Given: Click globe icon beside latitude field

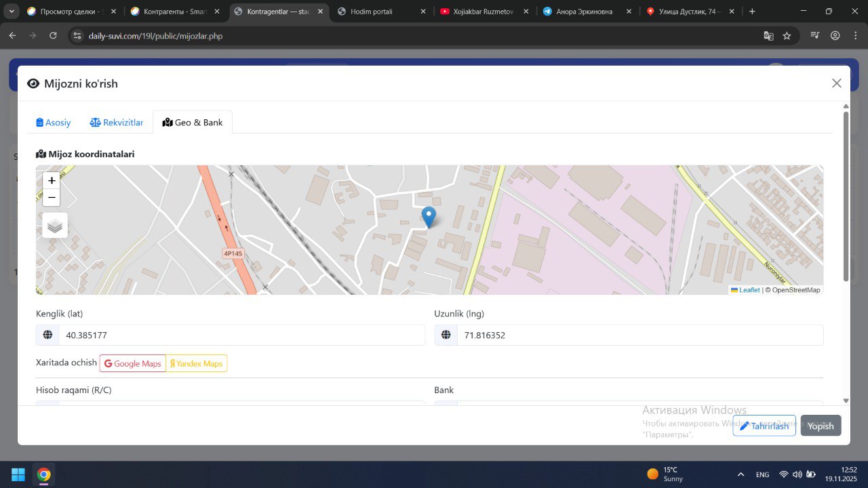Looking at the screenshot, I should pos(47,335).
